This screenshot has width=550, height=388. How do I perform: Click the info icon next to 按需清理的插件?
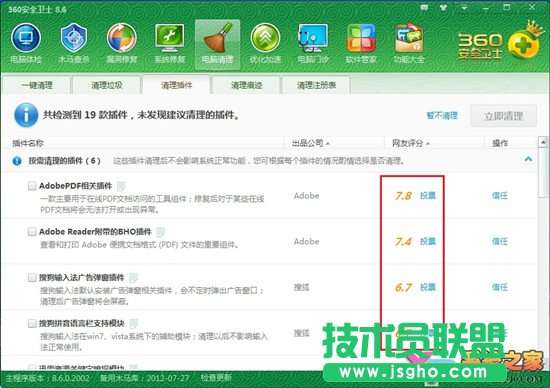pos(17,161)
